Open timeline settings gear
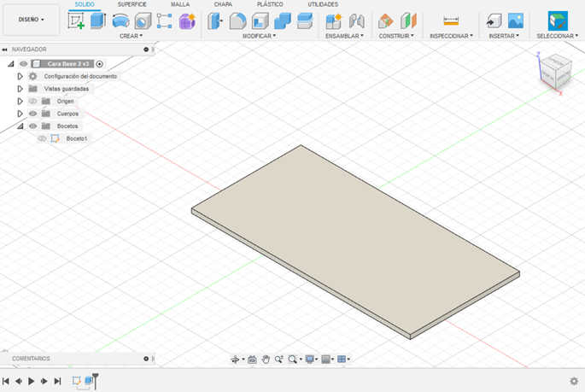The width and height of the screenshot is (585, 392). click(x=574, y=381)
